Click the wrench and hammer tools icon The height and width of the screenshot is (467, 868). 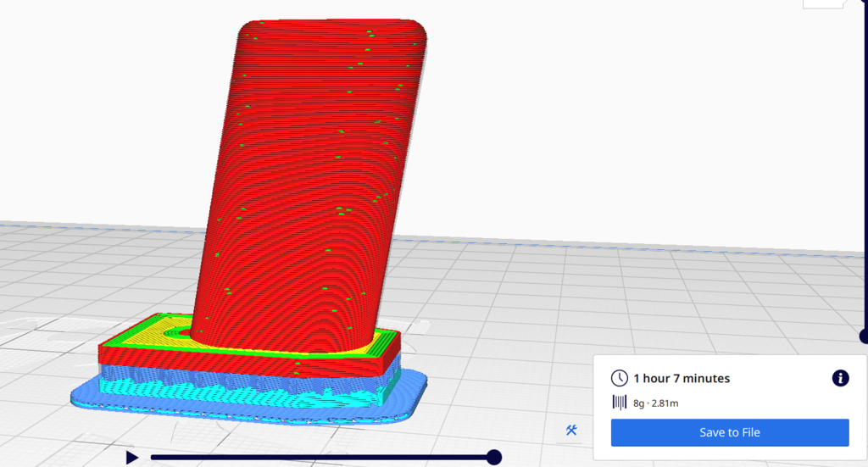[x=572, y=431]
